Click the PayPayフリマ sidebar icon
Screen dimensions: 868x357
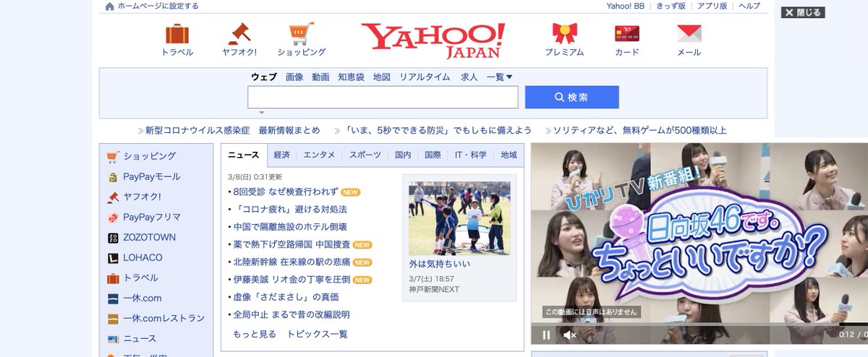pos(113,217)
